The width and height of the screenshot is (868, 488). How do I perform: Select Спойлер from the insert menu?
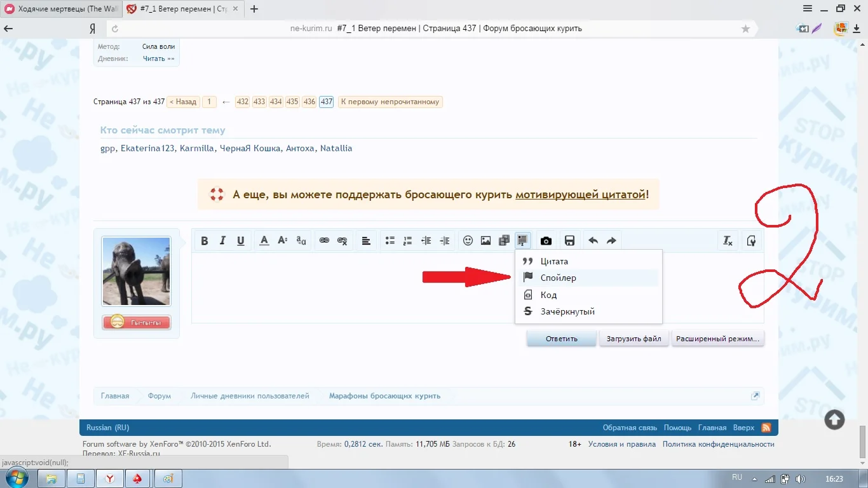click(558, 278)
